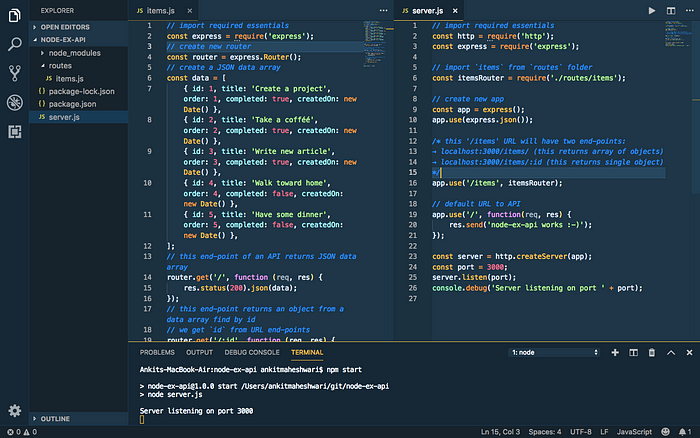Image resolution: width=700 pixels, height=438 pixels.
Task: Click the items.js minimap
Action: (375, 44)
